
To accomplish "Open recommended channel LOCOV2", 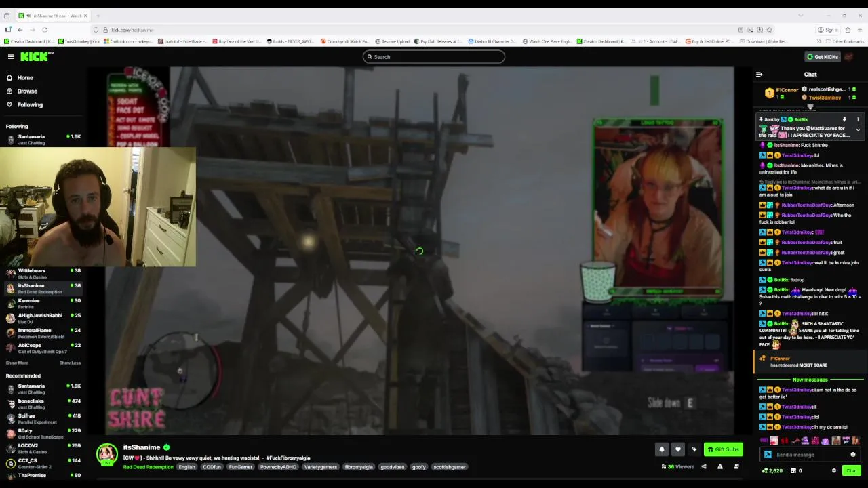I will tap(43, 449).
